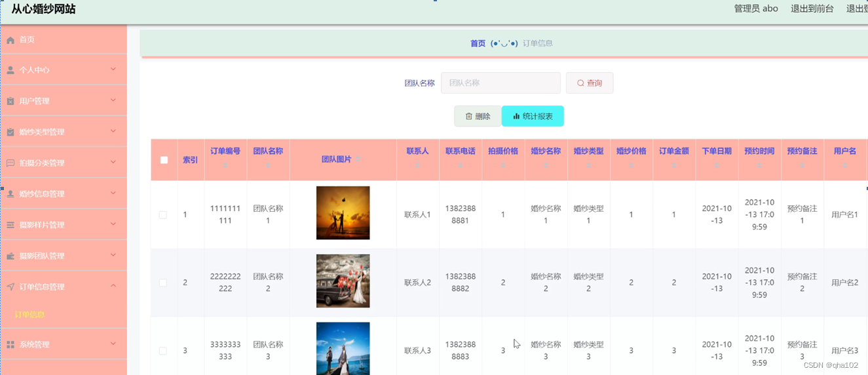This screenshot has height=375, width=868.
Task: Click sort arrows under 联系人 header
Action: [x=417, y=165]
